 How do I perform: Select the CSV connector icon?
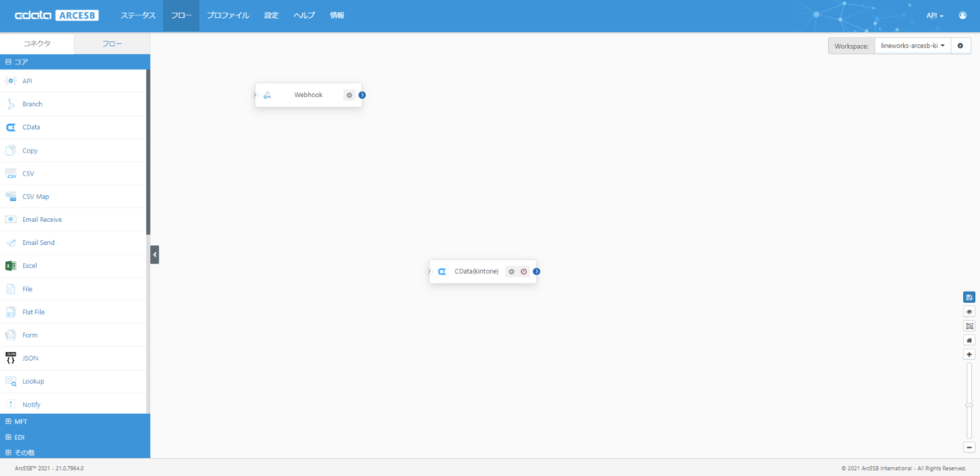click(x=11, y=173)
